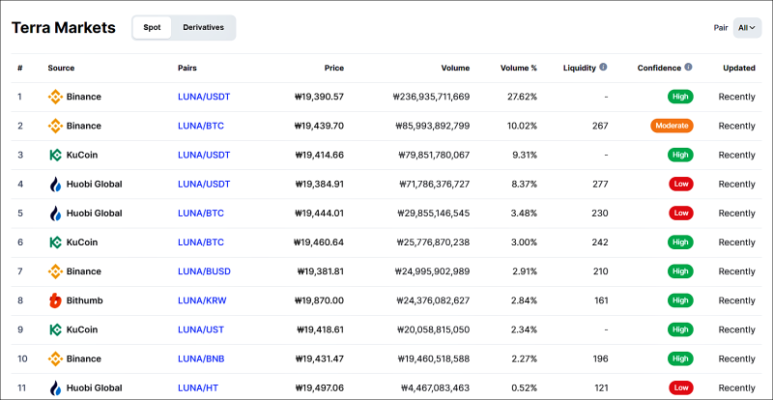This screenshot has width=773, height=400.
Task: Click volume ₩236,935,711,669
Action: pyautogui.click(x=431, y=97)
